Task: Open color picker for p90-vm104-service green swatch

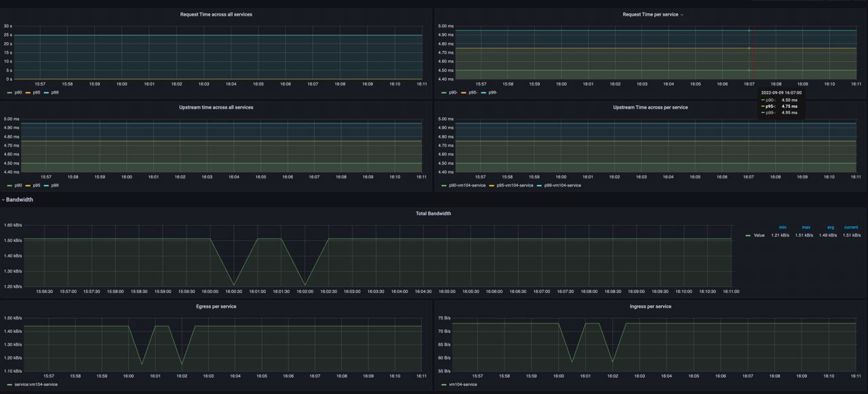Action: tap(443, 185)
